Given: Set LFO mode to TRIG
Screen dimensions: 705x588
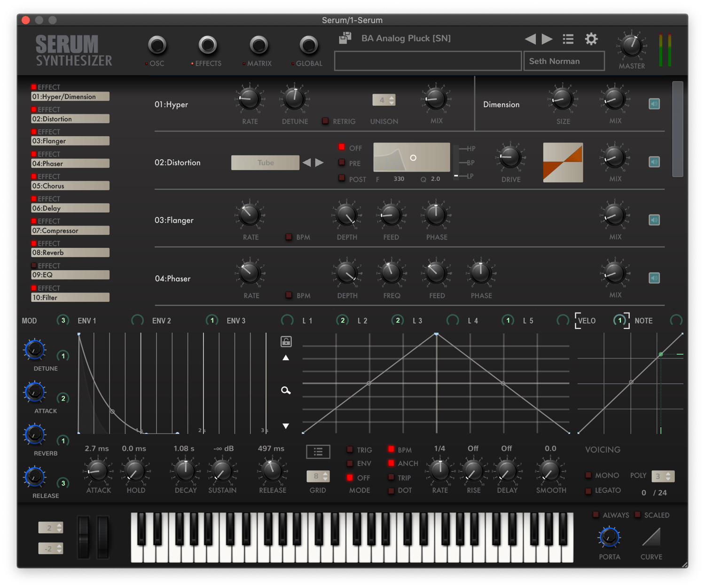Looking at the screenshot, I should (x=350, y=449).
